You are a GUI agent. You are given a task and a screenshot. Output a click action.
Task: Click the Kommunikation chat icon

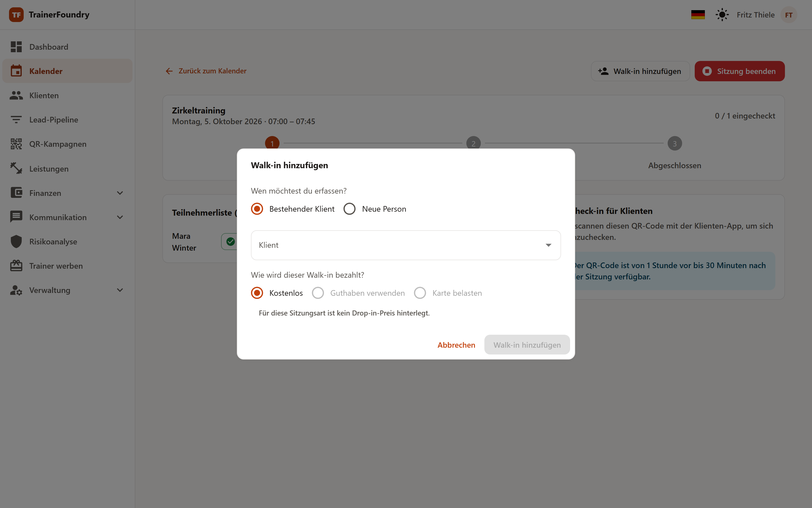16,217
